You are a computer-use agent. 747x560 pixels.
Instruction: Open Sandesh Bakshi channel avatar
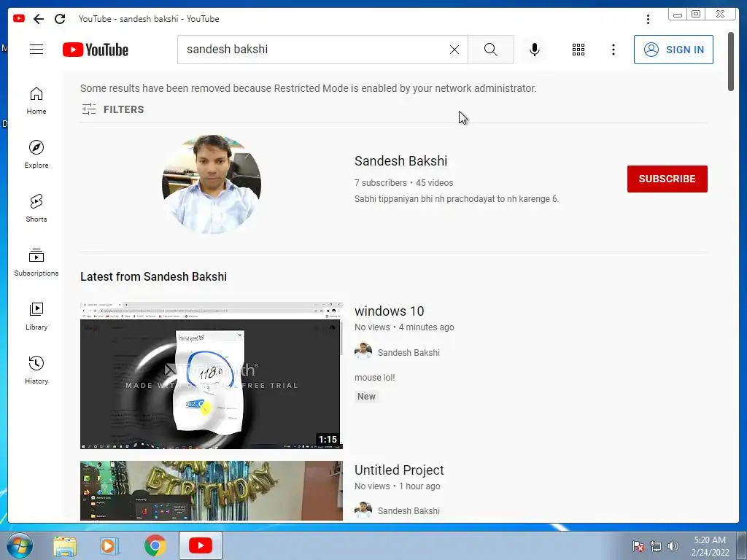(212, 184)
